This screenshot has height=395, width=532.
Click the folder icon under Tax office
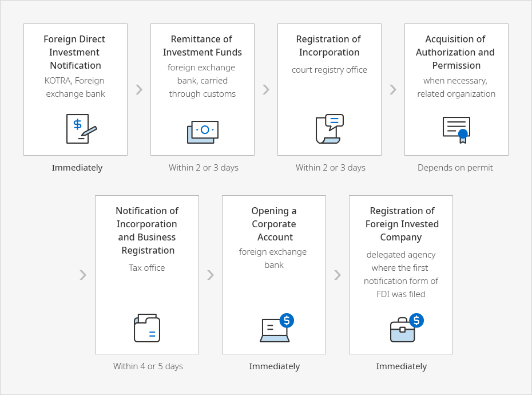(x=147, y=328)
